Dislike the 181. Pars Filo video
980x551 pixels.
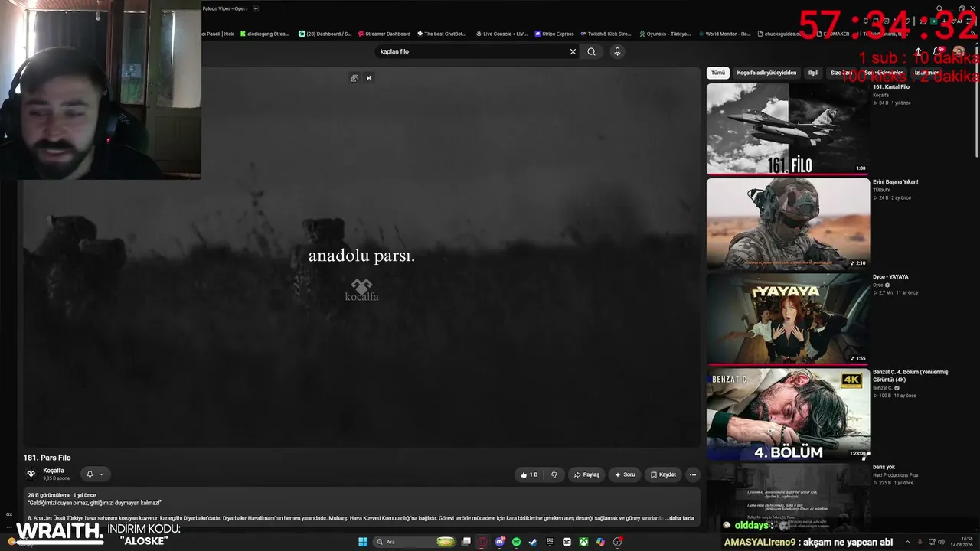coord(554,474)
